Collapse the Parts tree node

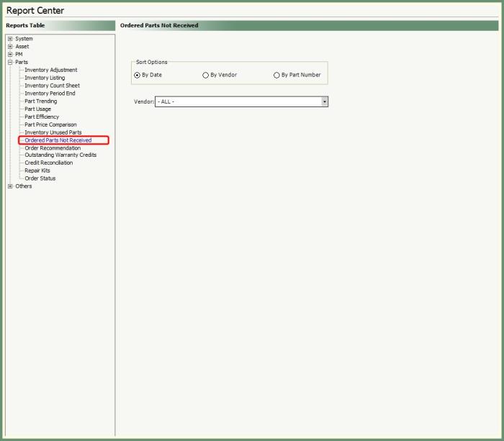(x=10, y=63)
